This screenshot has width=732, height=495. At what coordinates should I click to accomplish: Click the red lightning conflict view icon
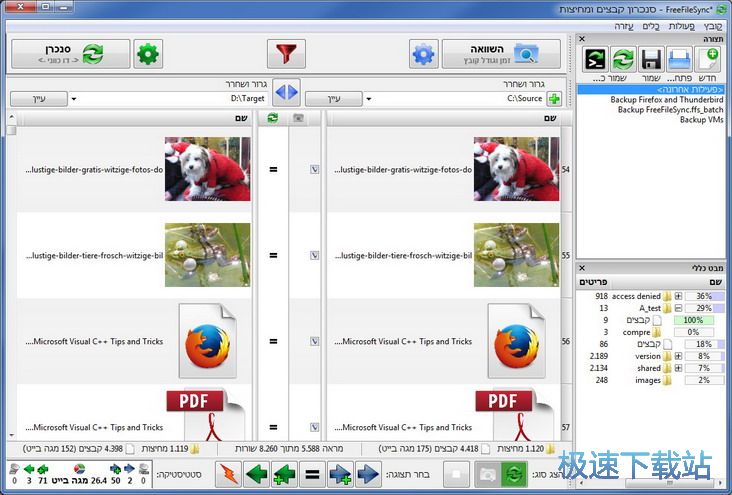pyautogui.click(x=229, y=472)
